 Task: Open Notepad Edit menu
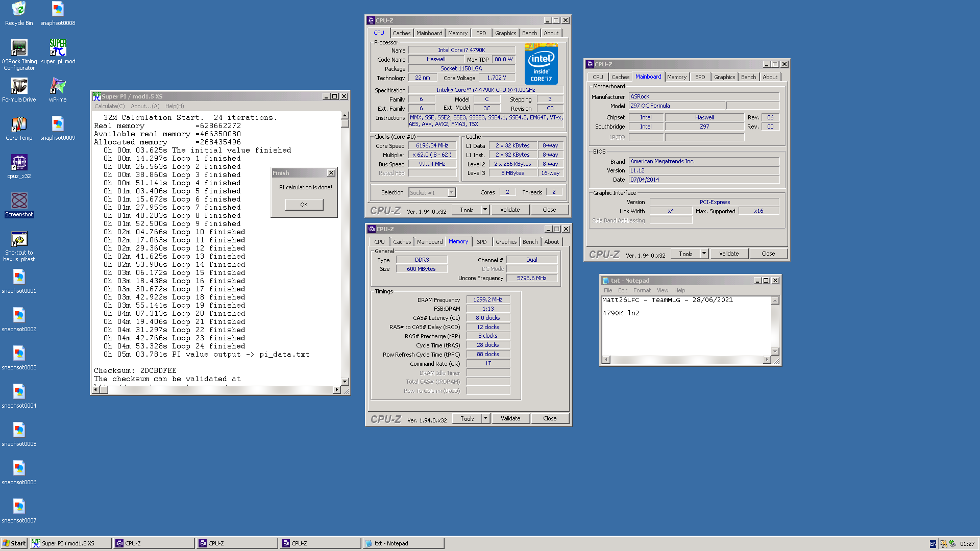click(623, 290)
